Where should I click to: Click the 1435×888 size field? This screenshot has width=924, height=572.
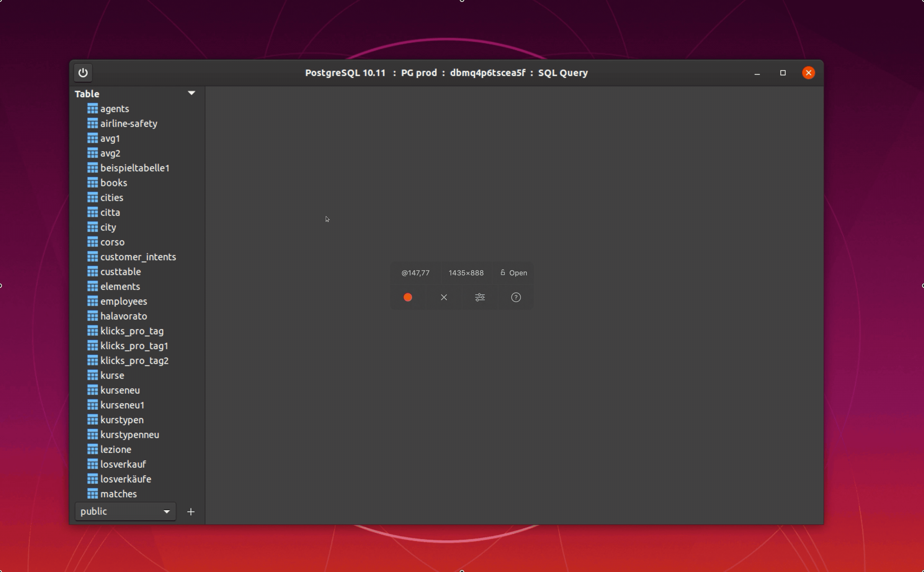tap(466, 273)
